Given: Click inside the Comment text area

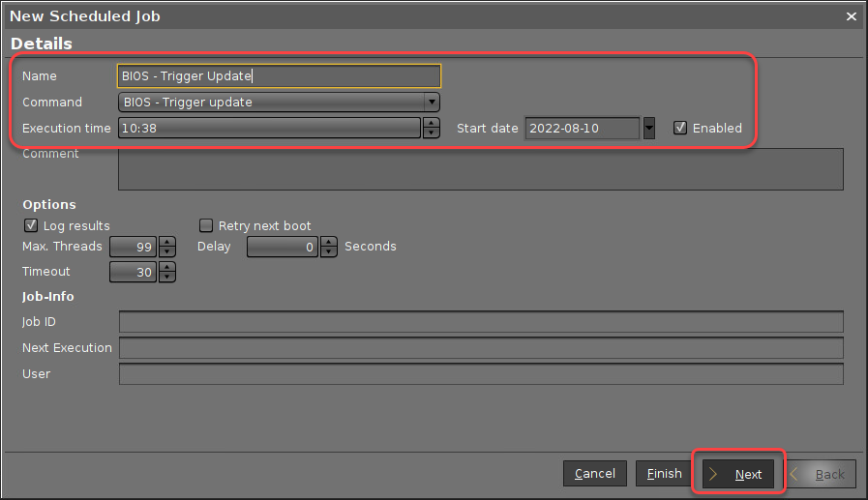Looking at the screenshot, I should point(480,169).
